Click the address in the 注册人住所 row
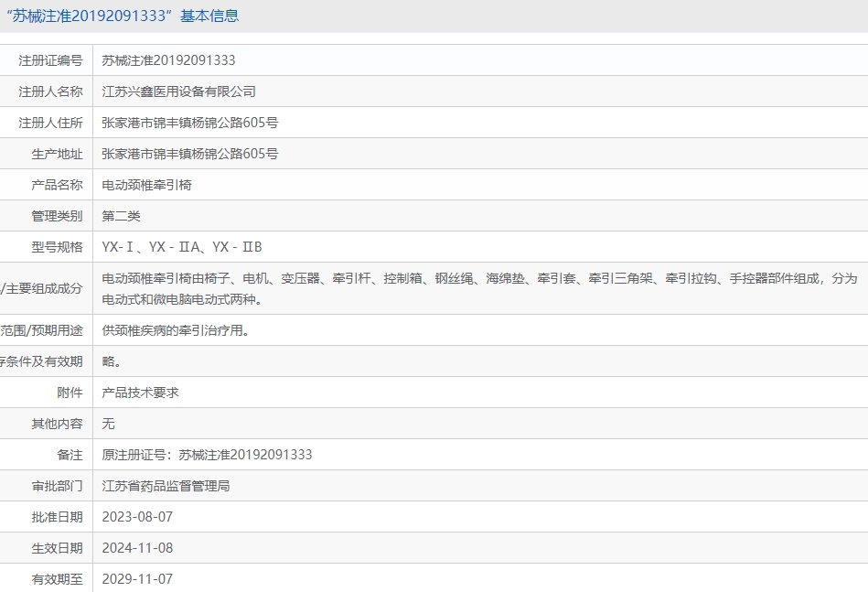 tap(190, 123)
